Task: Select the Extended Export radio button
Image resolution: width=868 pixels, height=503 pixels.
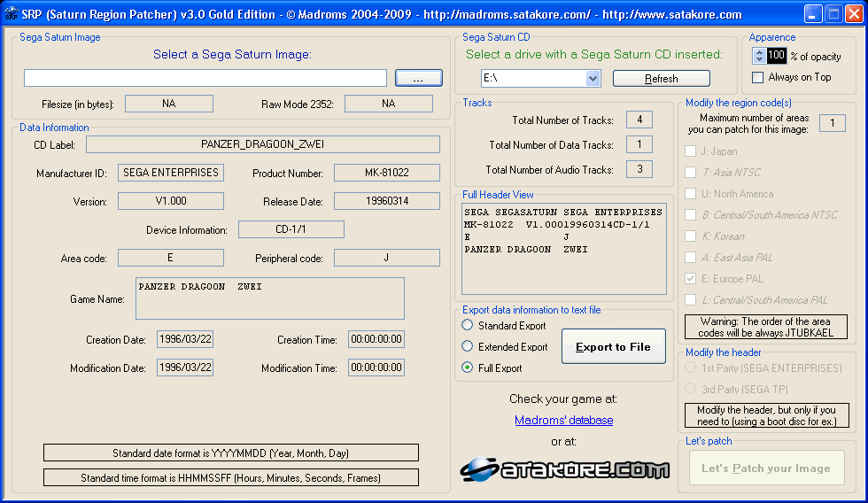Action: click(x=468, y=346)
